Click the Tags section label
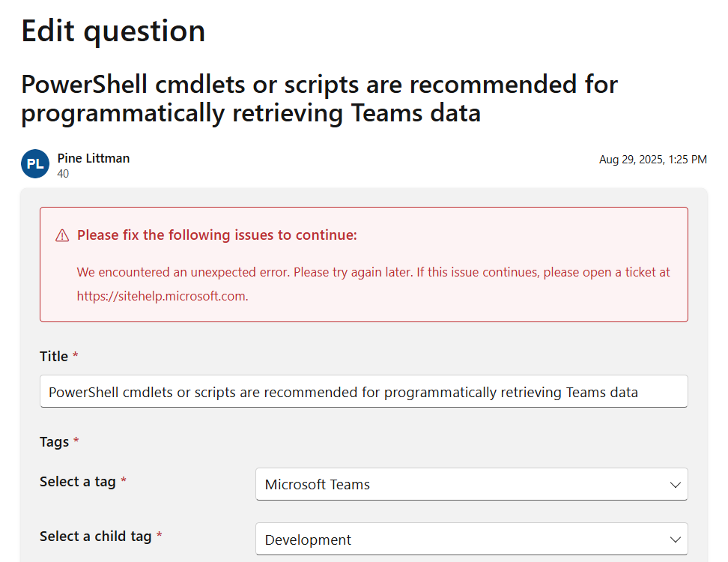The height and width of the screenshot is (562, 728). pos(54,442)
